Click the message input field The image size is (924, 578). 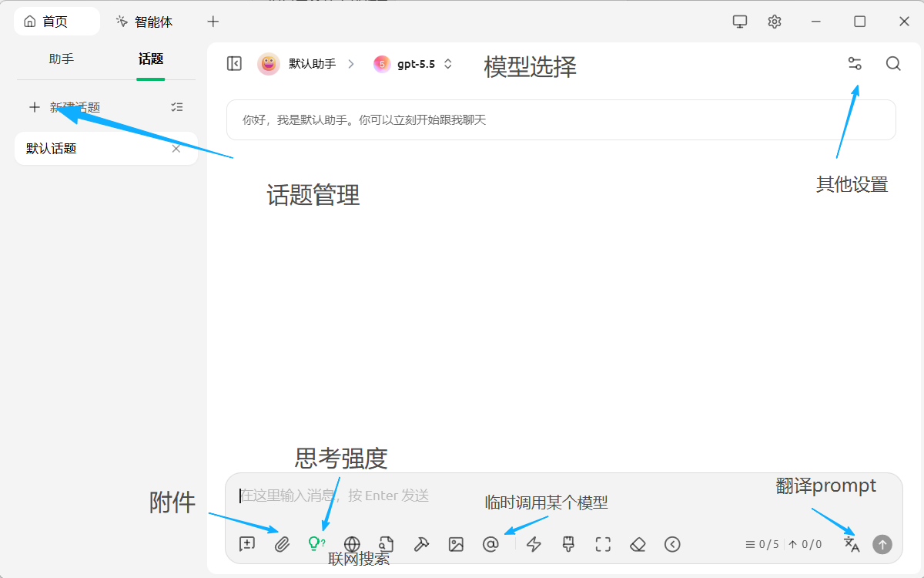click(x=563, y=496)
